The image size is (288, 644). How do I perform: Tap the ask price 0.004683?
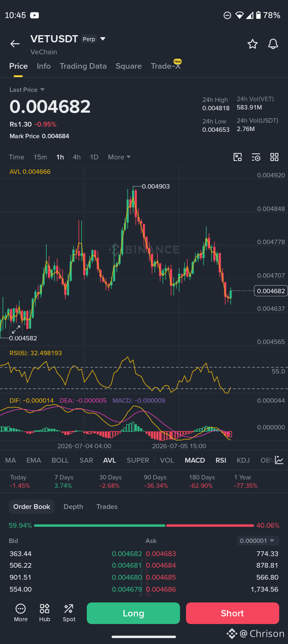pyautogui.click(x=161, y=554)
